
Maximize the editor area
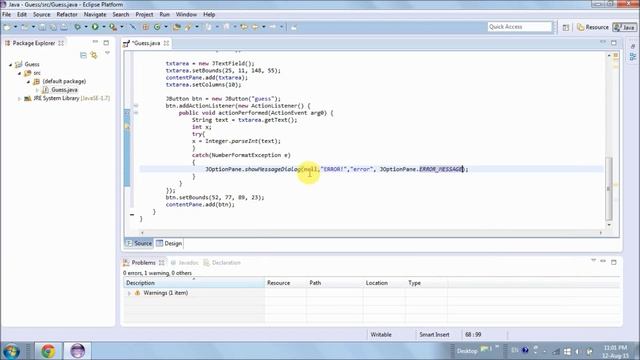tap(614, 42)
